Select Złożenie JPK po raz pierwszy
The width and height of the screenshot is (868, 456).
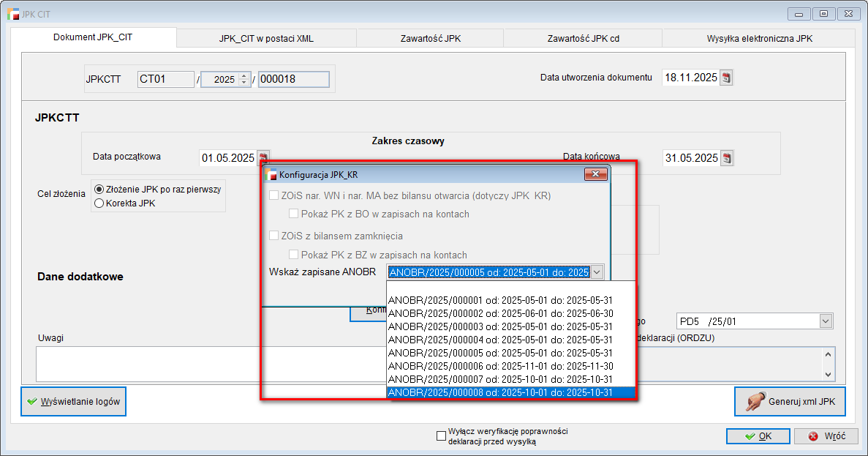click(99, 189)
